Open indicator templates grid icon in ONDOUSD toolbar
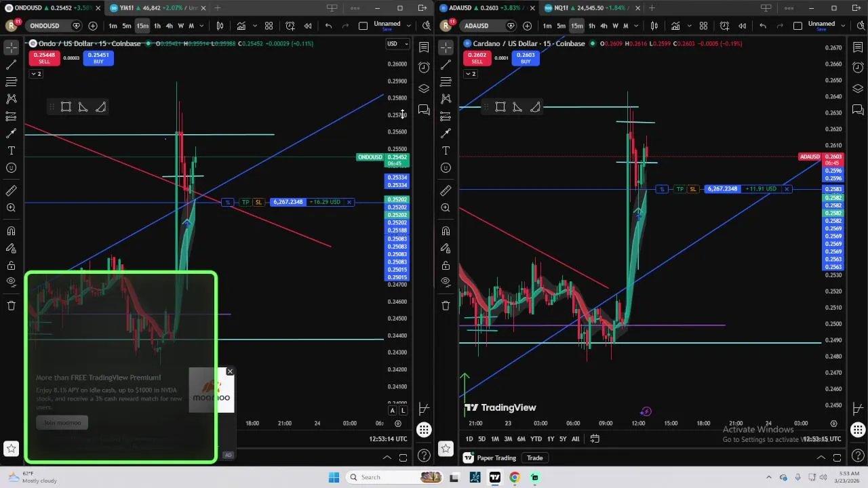 pos(269,26)
